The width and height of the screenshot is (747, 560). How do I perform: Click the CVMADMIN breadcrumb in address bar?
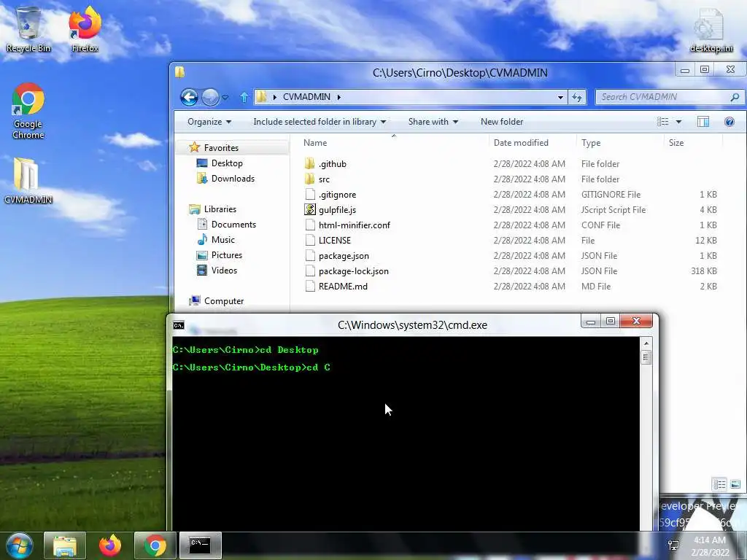[306, 97]
